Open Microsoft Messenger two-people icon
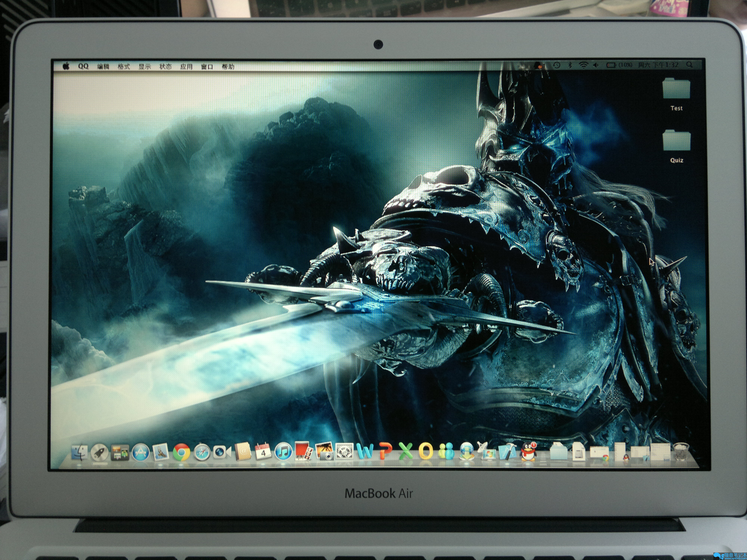The image size is (747, 560). [446, 451]
